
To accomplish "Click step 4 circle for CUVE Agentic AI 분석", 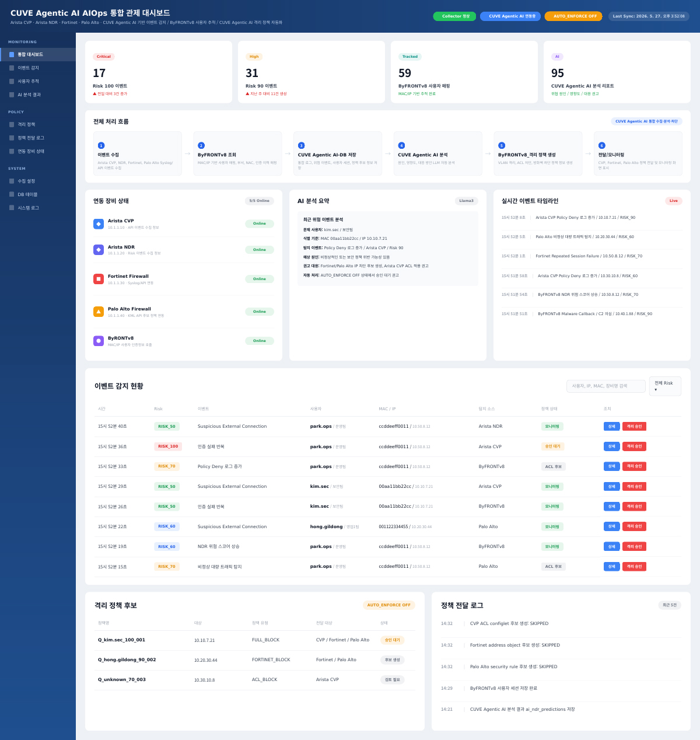I will [401, 145].
